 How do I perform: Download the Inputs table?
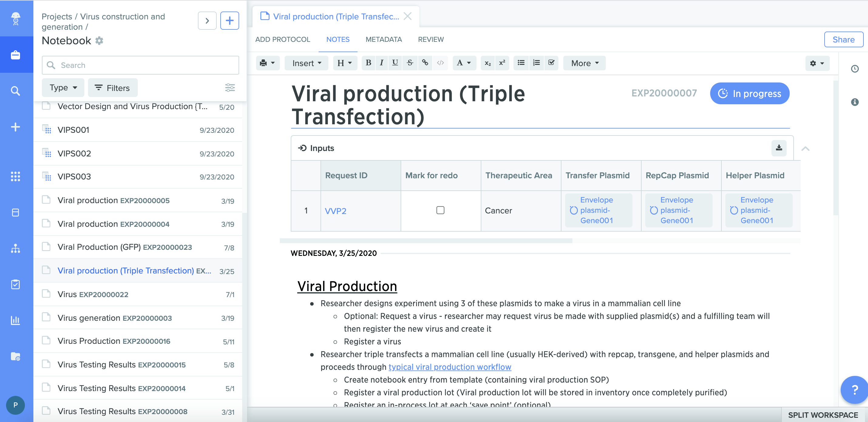click(779, 148)
